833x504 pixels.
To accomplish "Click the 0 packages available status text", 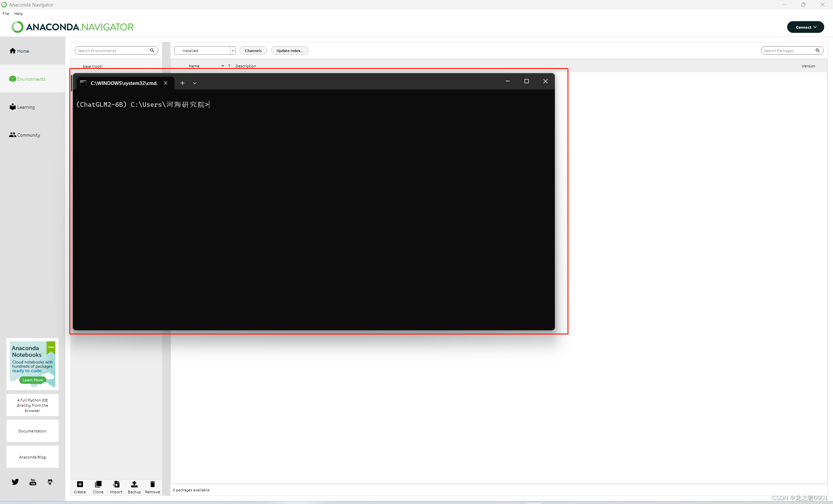I will click(x=191, y=490).
